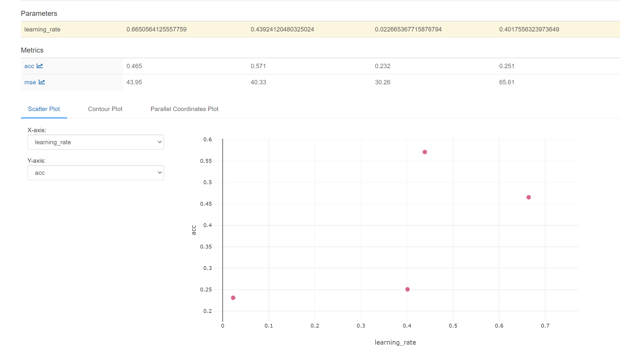Click learning_rate value 0.6650564125557759
This screenshot has height=359, width=644.
pyautogui.click(x=156, y=29)
